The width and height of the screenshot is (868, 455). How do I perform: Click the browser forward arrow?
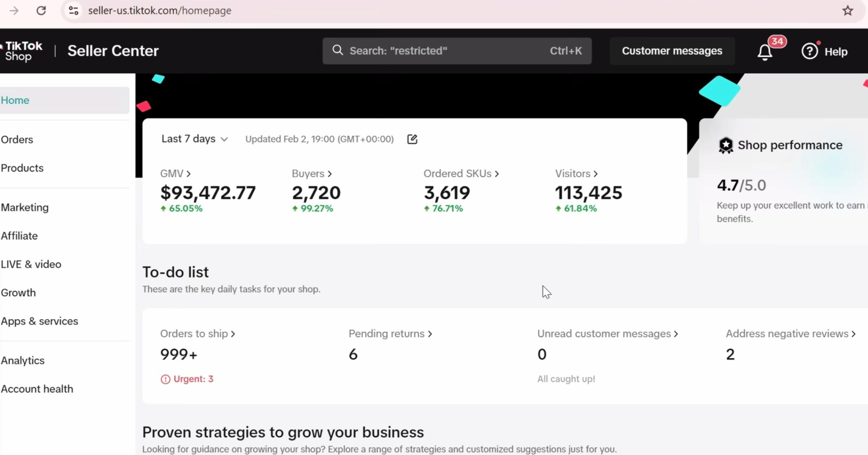[14, 11]
